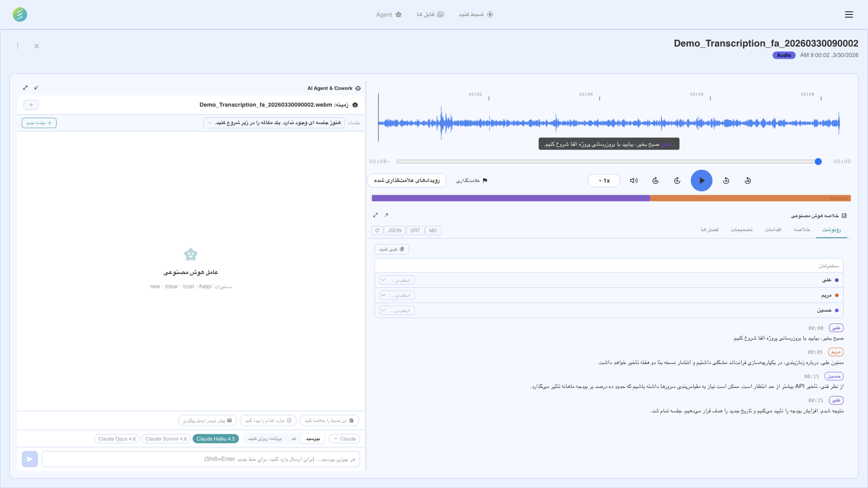Click the rightmost 30-second skip icon

(x=747, y=180)
